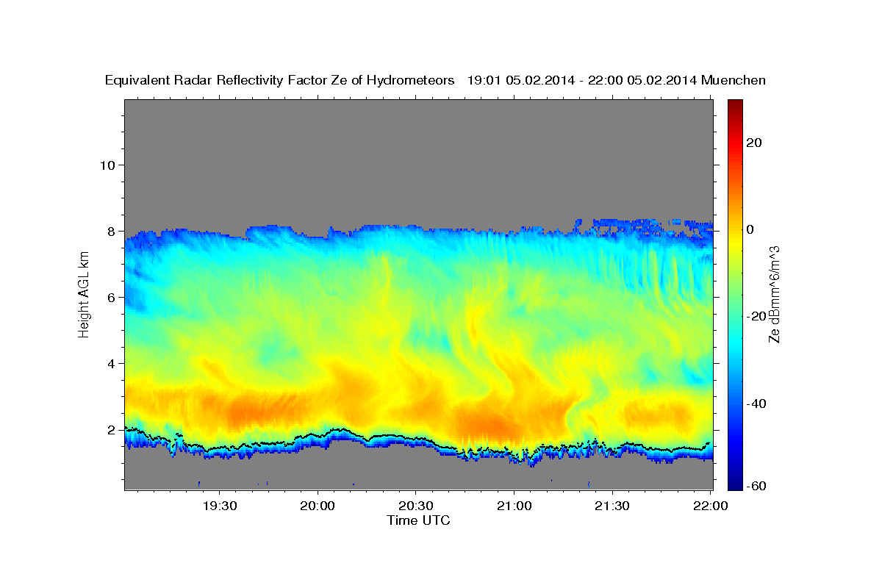Click the '22:00' time tick label
882x588 pixels.
710,506
